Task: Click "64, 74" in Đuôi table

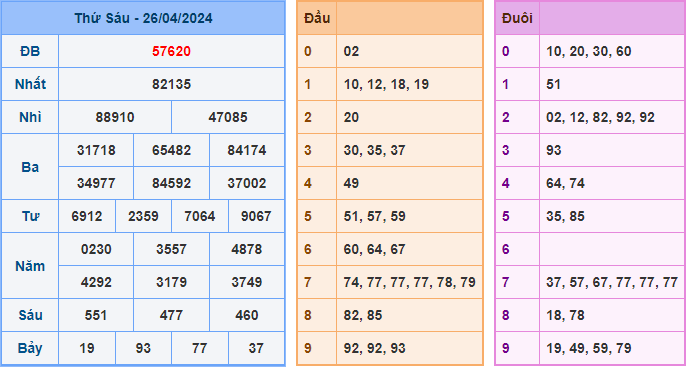Action: point(566,183)
